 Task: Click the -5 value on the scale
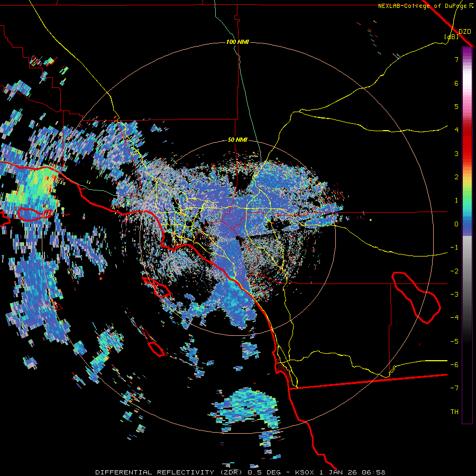pos(454,342)
